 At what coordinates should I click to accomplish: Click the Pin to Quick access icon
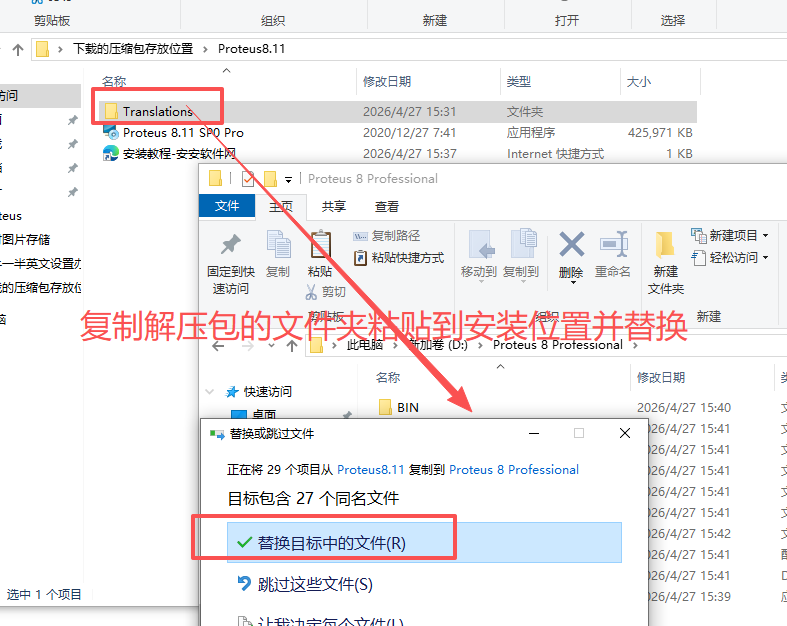(230, 244)
